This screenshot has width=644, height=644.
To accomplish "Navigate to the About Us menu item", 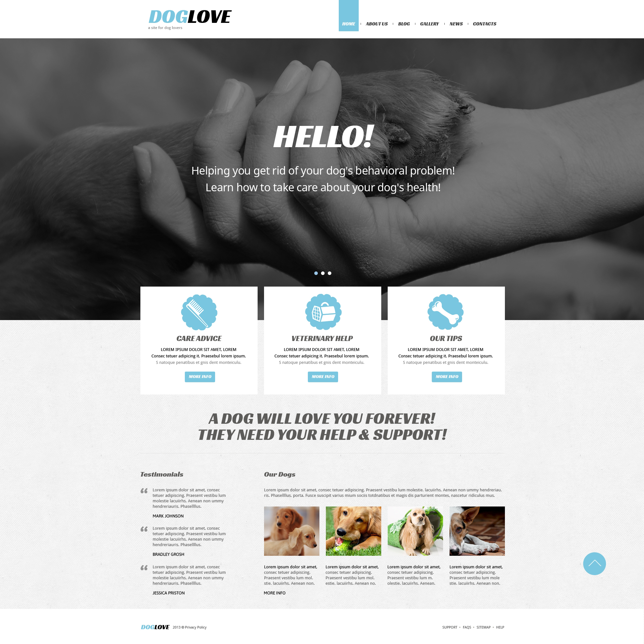I will 376,24.
